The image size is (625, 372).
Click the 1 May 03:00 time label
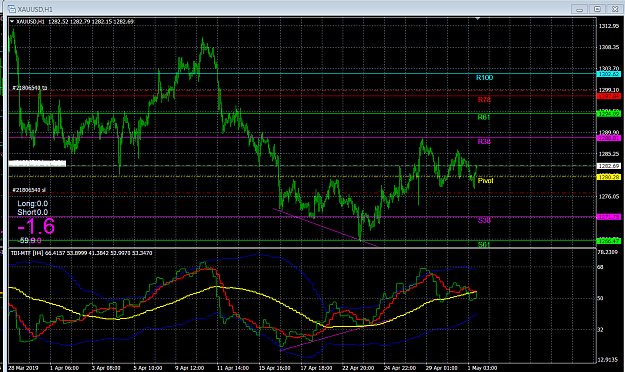(482, 368)
